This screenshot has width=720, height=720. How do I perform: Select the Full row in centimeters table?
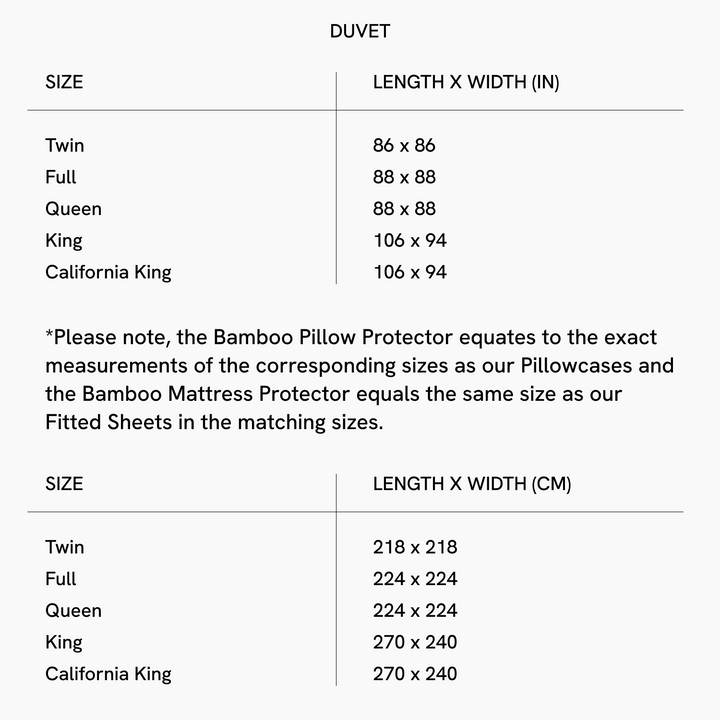[x=61, y=579]
